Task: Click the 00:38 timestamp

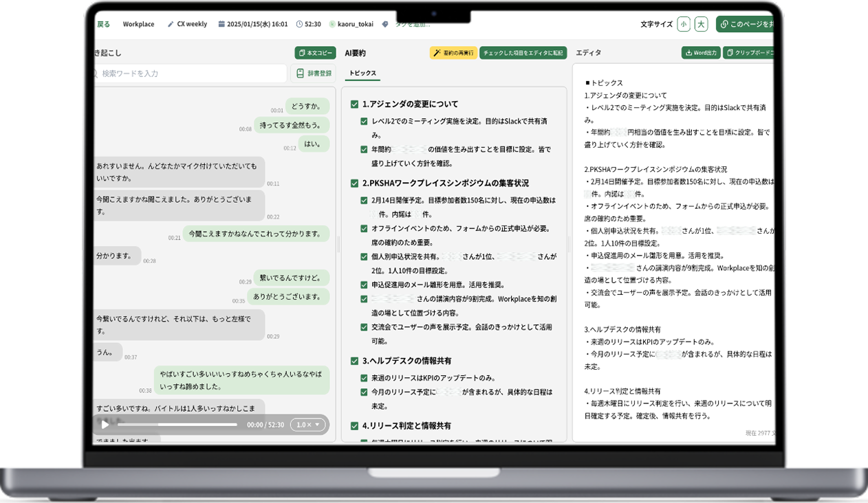Action: pos(146,390)
